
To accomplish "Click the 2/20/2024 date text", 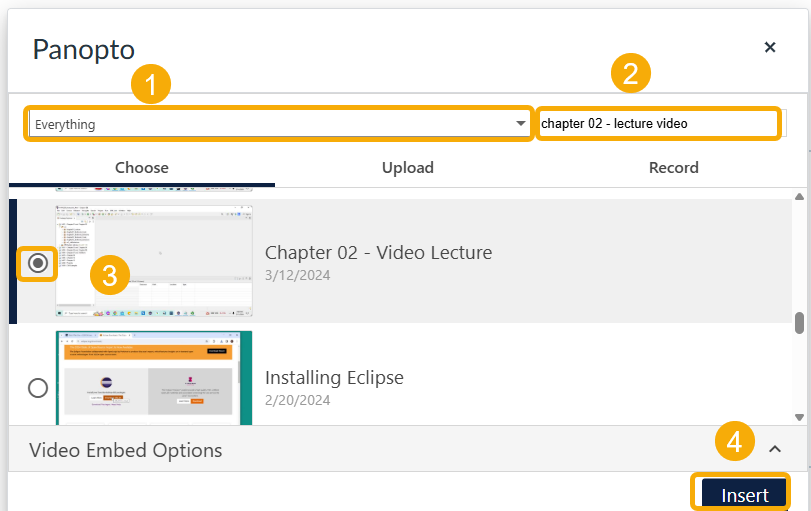I will 297,400.
